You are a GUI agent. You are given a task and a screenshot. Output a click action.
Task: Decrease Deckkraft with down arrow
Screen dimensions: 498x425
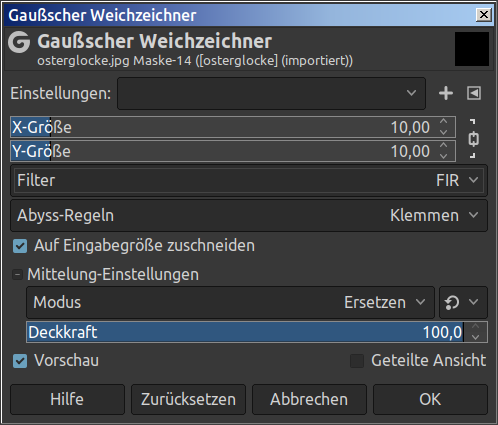(476, 337)
